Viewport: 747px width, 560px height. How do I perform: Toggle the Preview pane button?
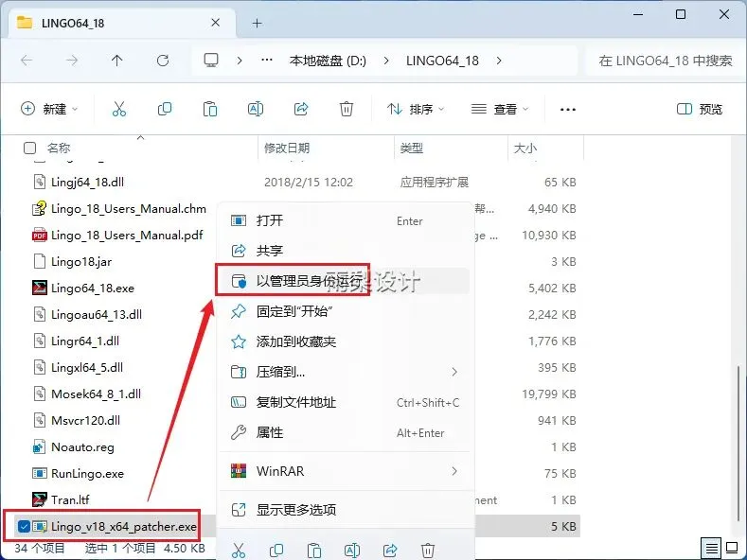click(700, 109)
